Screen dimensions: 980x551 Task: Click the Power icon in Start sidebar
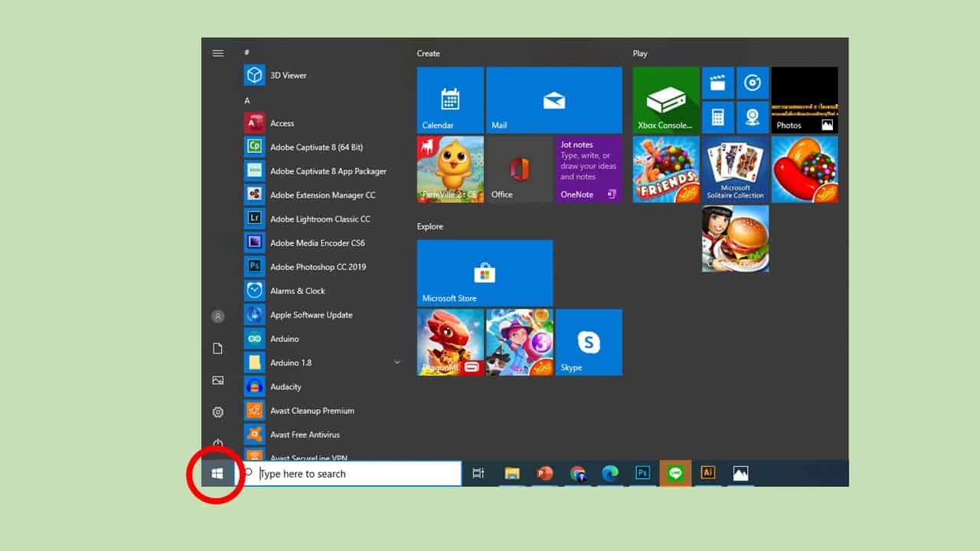point(218,444)
